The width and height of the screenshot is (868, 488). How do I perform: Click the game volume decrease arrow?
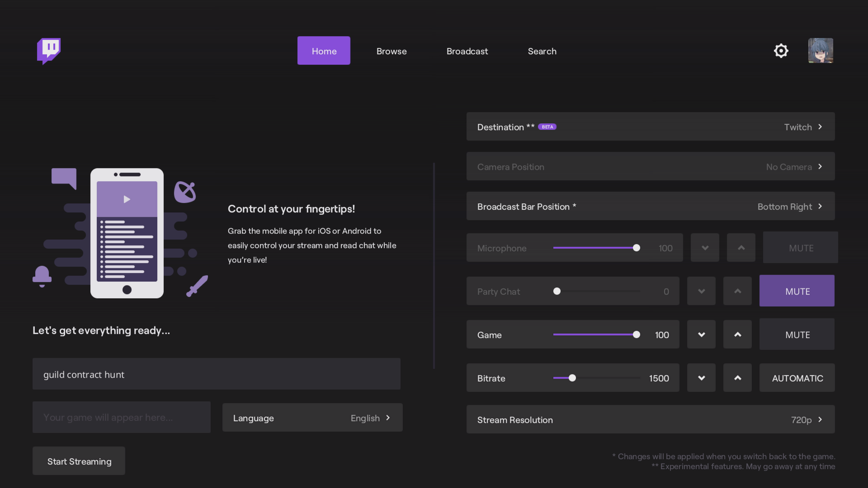701,333
